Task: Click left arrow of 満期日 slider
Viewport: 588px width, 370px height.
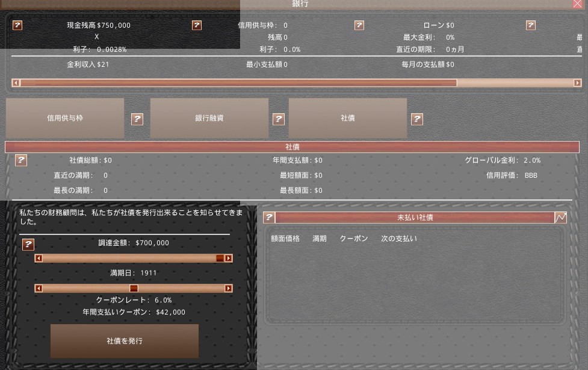Action: [39, 289]
